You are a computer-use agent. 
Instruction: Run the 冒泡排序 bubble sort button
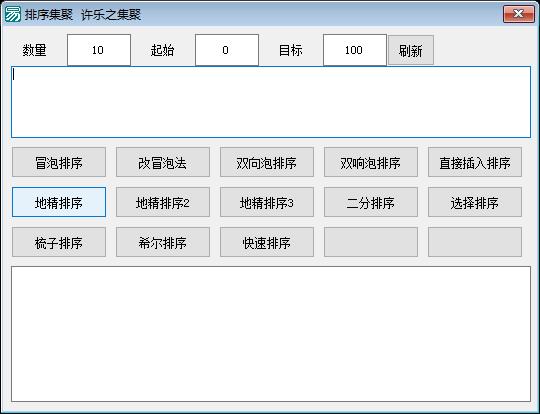tap(59, 162)
